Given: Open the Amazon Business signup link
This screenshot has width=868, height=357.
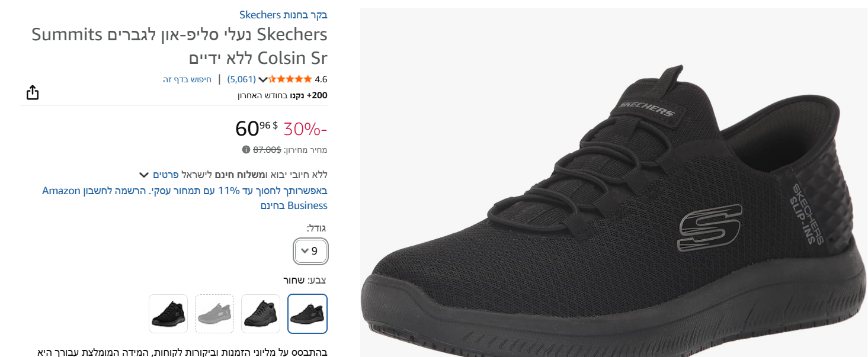Looking at the screenshot, I should (185, 198).
